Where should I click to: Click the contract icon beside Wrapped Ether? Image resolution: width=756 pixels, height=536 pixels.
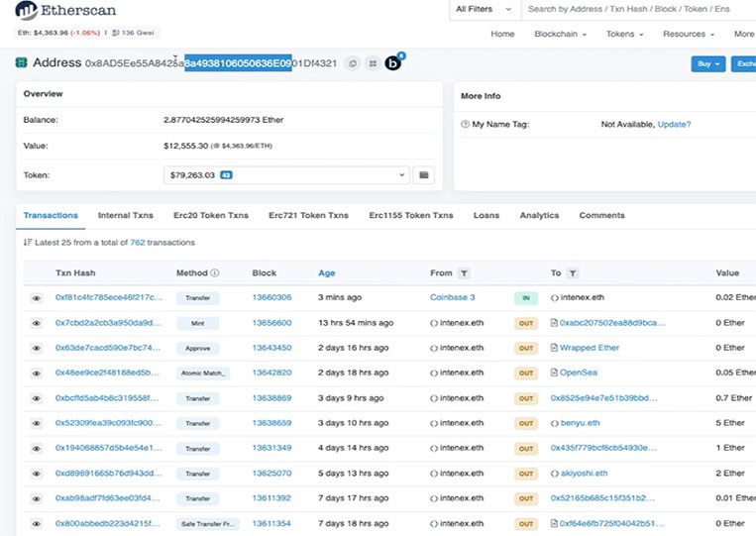(x=554, y=348)
